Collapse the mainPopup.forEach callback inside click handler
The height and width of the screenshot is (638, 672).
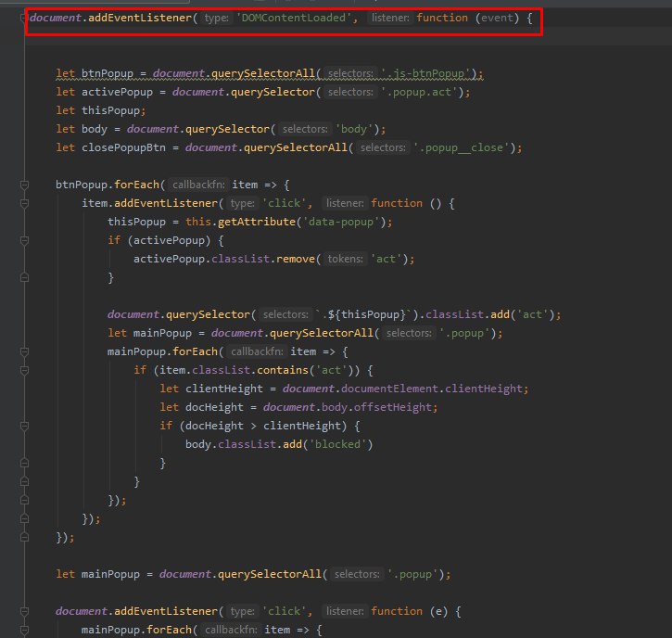[24, 351]
